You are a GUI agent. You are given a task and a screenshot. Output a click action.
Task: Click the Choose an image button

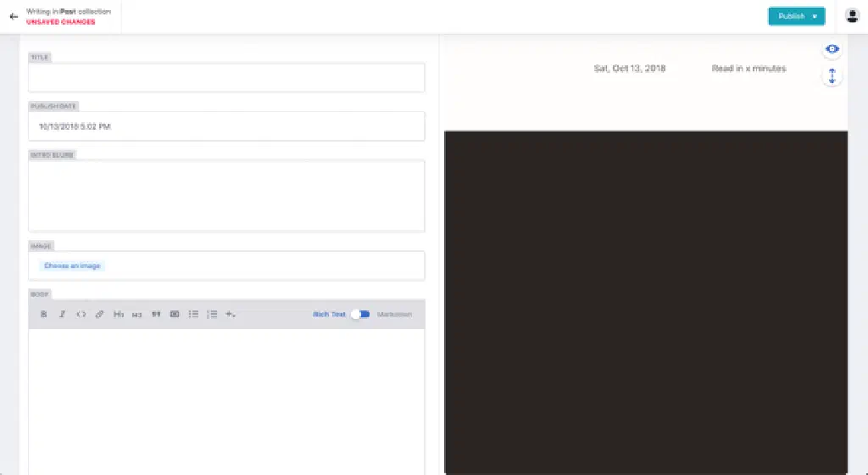(72, 265)
